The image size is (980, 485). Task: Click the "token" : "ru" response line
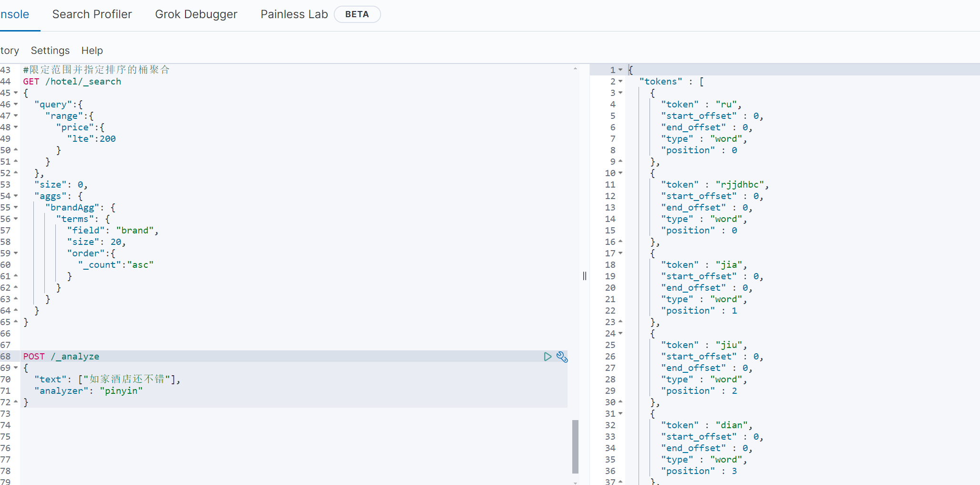click(x=701, y=105)
